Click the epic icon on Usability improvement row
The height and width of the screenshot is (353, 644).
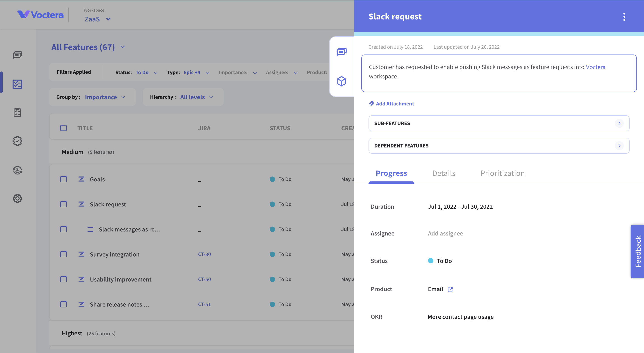coord(81,279)
